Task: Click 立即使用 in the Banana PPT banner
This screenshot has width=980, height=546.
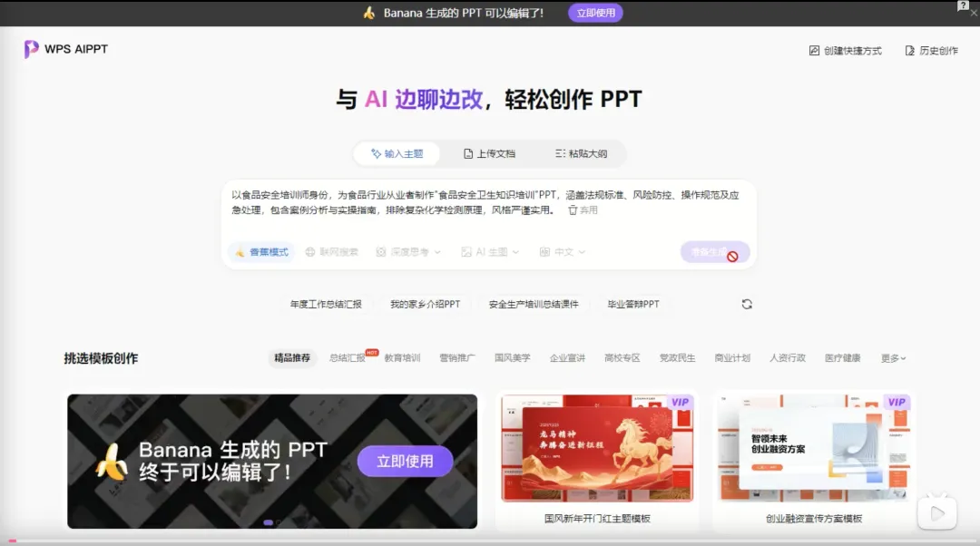Action: pos(405,461)
